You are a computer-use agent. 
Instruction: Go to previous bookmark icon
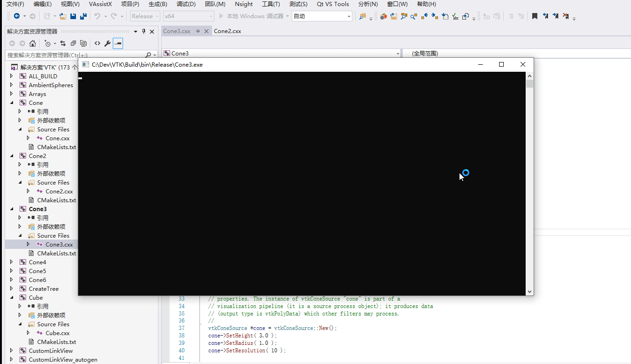click(x=545, y=16)
